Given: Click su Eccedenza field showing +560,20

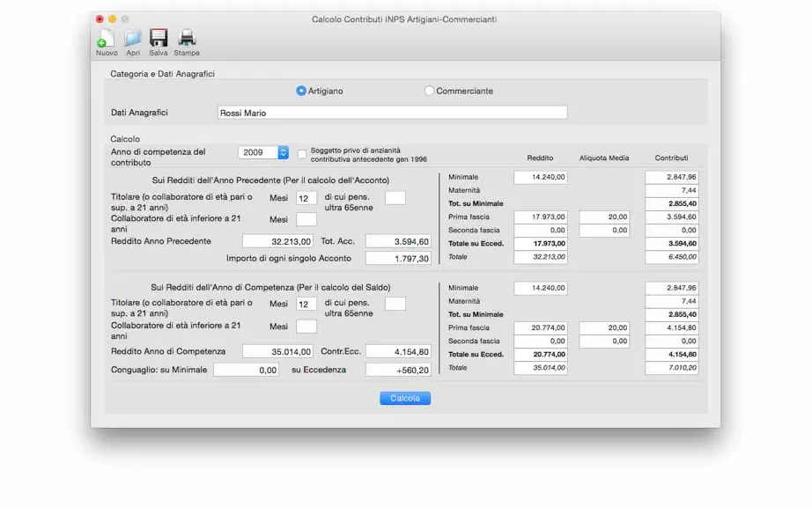Looking at the screenshot, I should 398,370.
